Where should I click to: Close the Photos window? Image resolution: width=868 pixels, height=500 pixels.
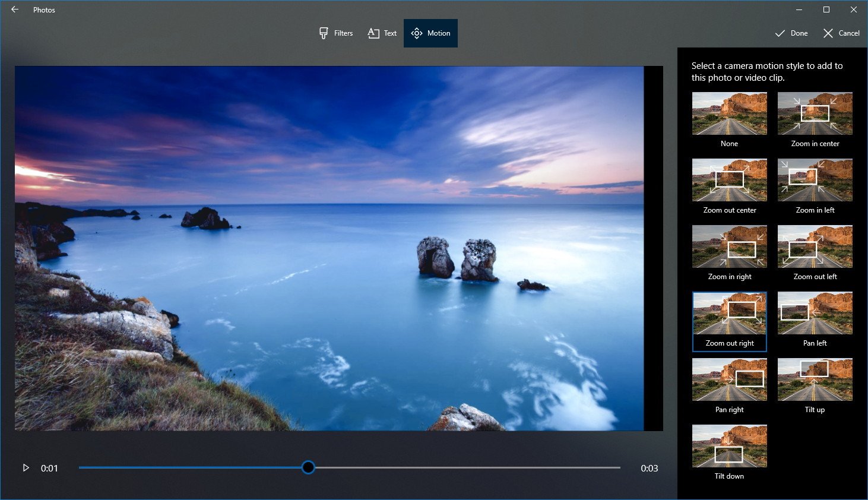(x=854, y=10)
